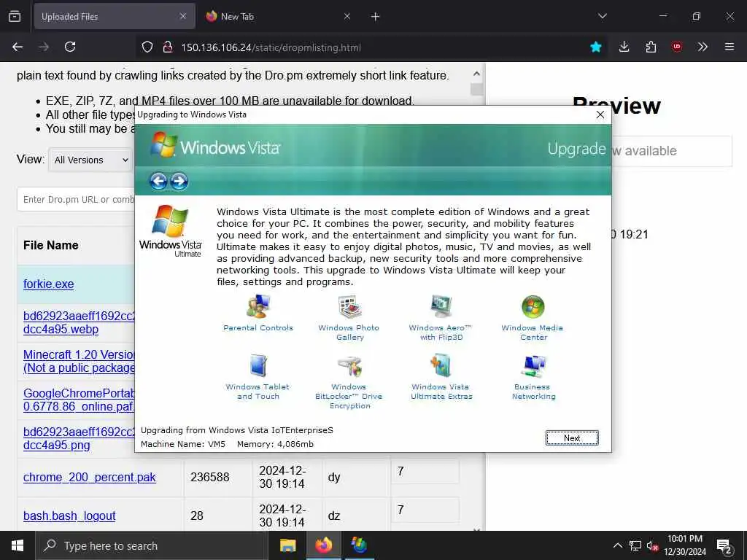This screenshot has width=747, height=560.
Task: Open the uBlock Origin extension icon
Action: [676, 47]
